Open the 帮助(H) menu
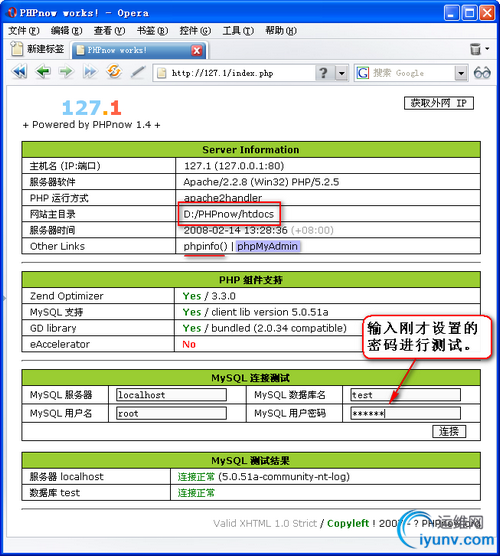The height and width of the screenshot is (556, 500). tap(281, 31)
